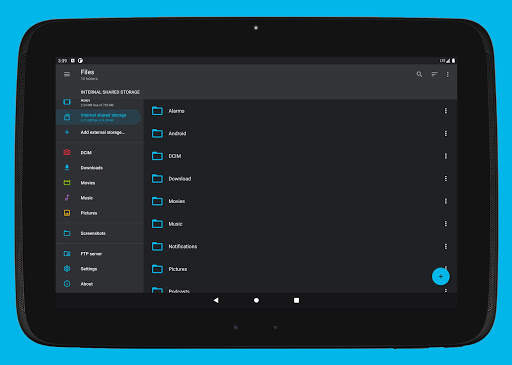Open the Alarms folder
512x365 pixels.
(300, 111)
